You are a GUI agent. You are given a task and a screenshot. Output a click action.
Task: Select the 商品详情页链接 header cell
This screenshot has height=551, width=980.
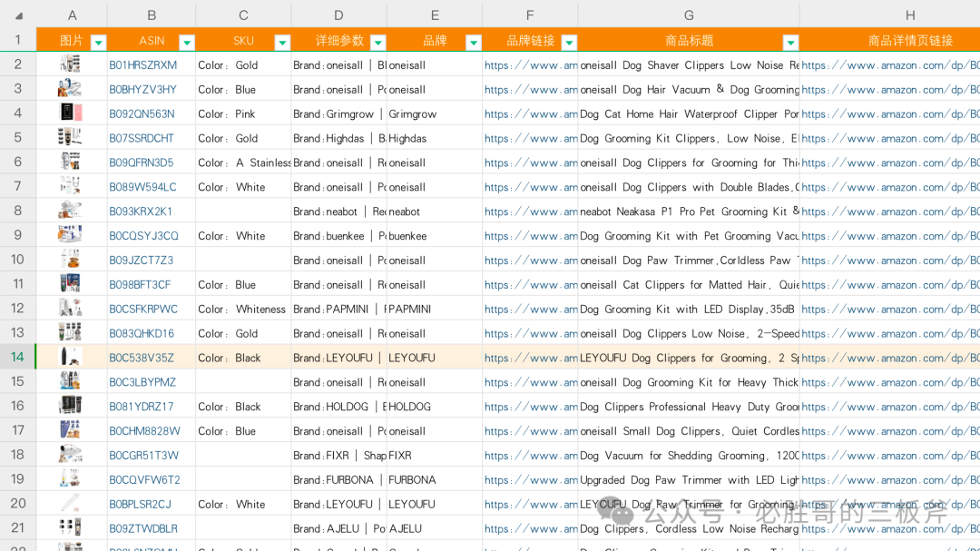[x=909, y=41]
